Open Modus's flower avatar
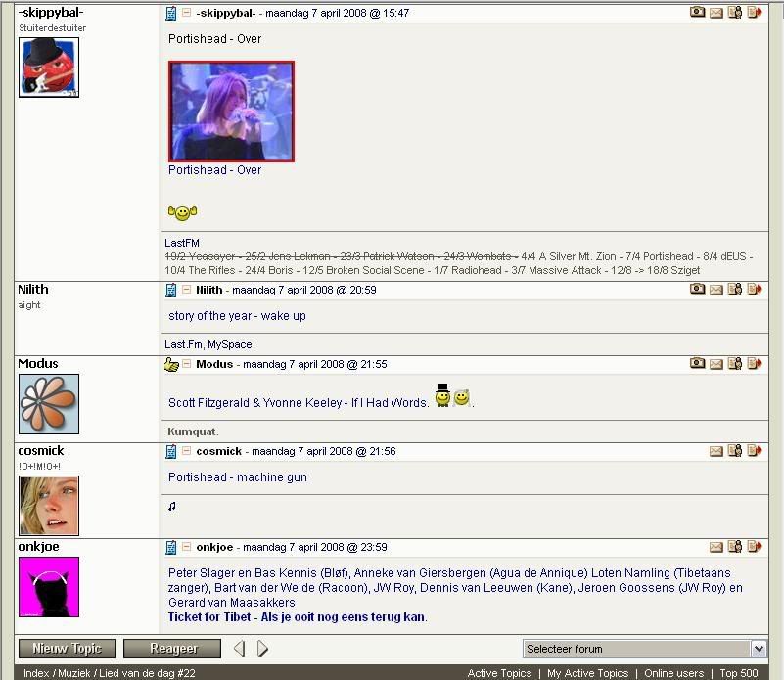 [49, 403]
